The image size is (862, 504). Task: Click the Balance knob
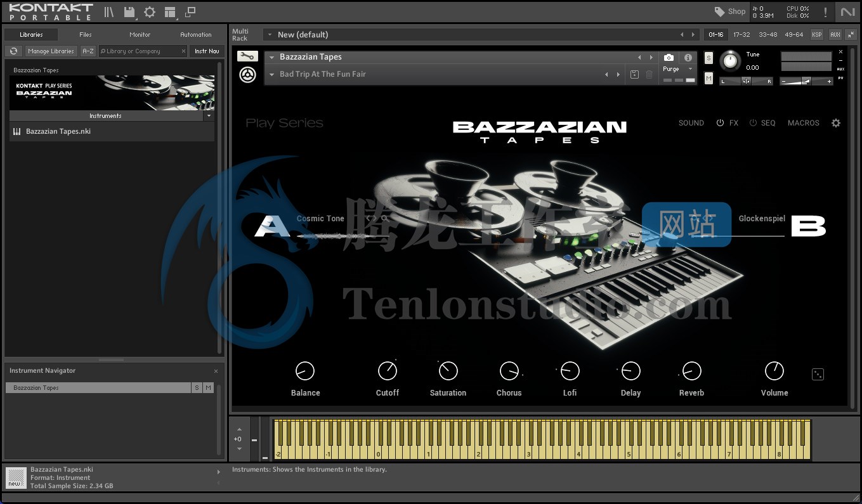tap(305, 371)
